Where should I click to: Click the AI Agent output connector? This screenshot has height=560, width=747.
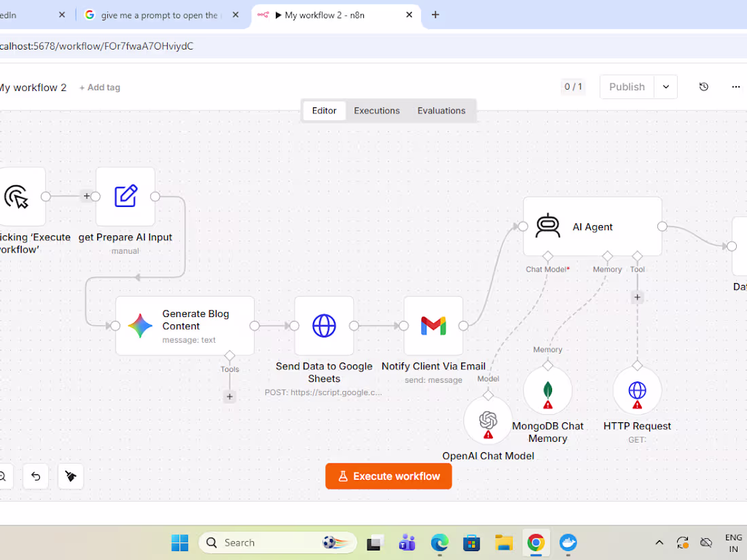click(662, 227)
